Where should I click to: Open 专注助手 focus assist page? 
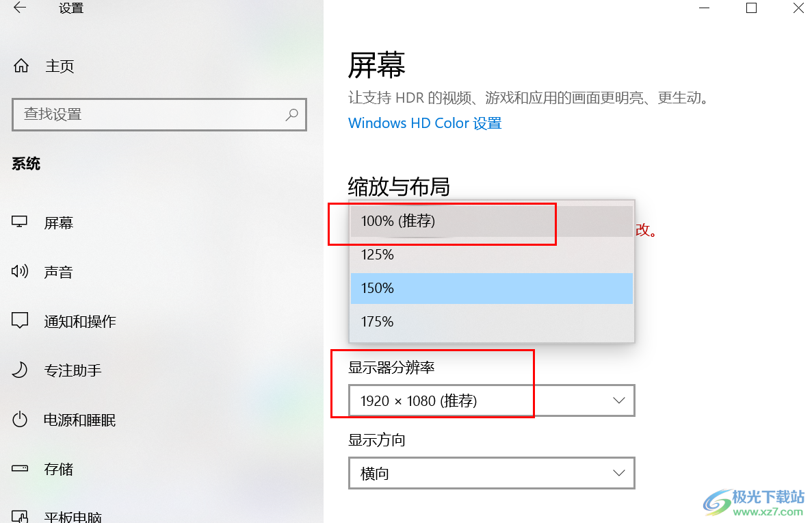[x=73, y=370]
